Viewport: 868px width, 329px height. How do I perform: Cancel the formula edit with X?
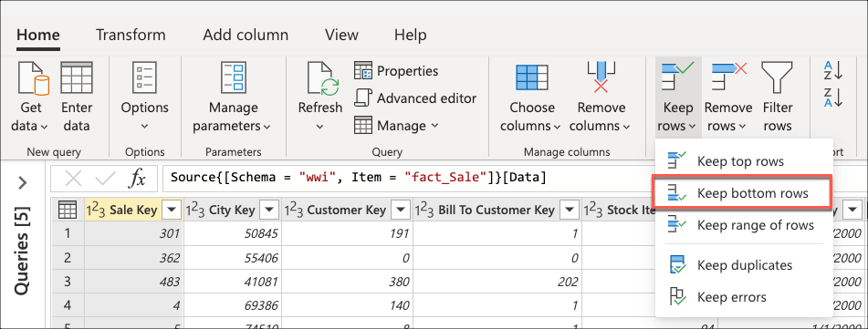[74, 178]
